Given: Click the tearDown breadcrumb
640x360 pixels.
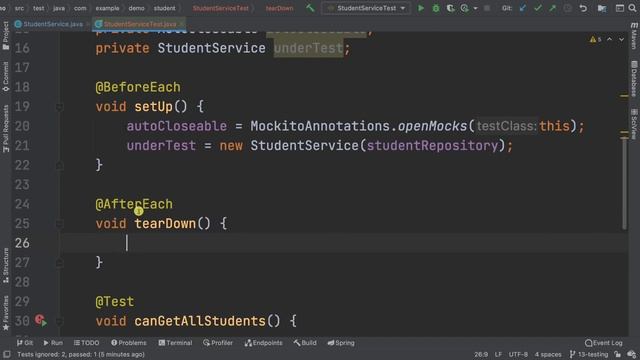Looking at the screenshot, I should [279, 8].
